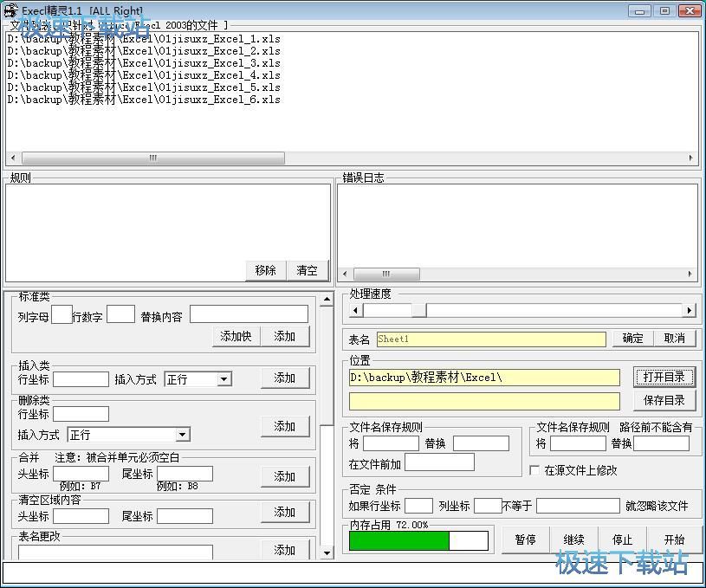
Task: Click the 列字母 input box
Action: click(x=62, y=314)
